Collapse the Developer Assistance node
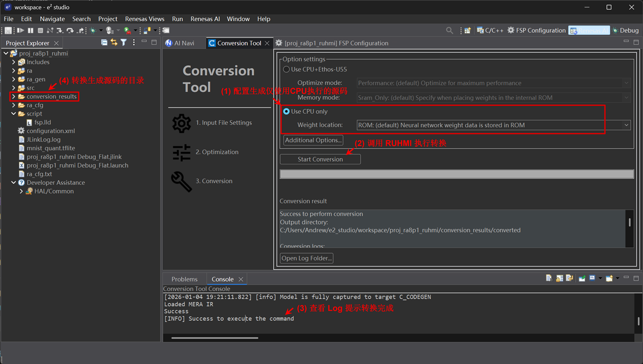Image resolution: width=643 pixels, height=364 pixels. coord(14,182)
